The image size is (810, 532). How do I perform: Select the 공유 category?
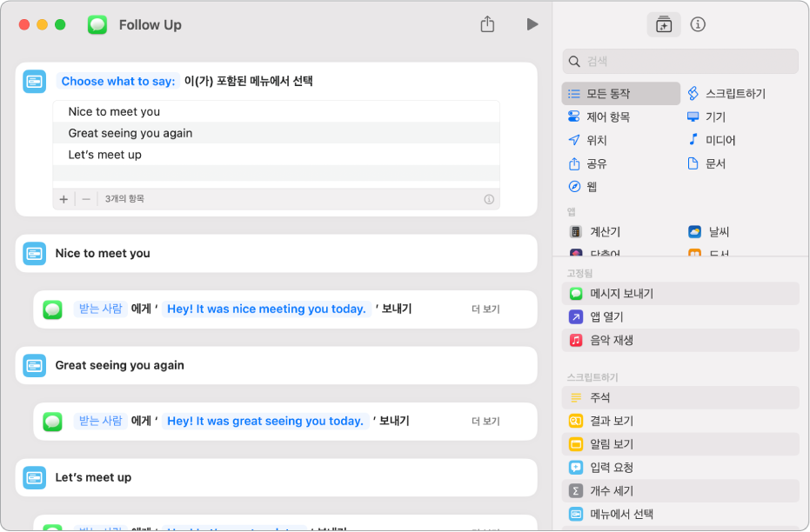pos(587,163)
